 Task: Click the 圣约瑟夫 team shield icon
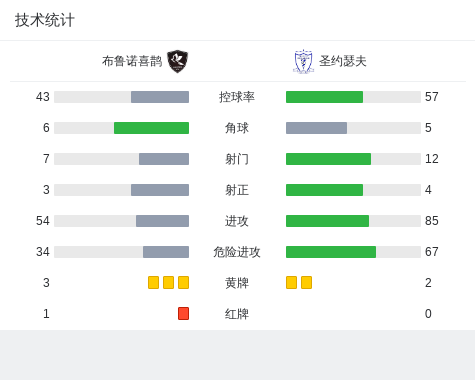click(x=303, y=61)
